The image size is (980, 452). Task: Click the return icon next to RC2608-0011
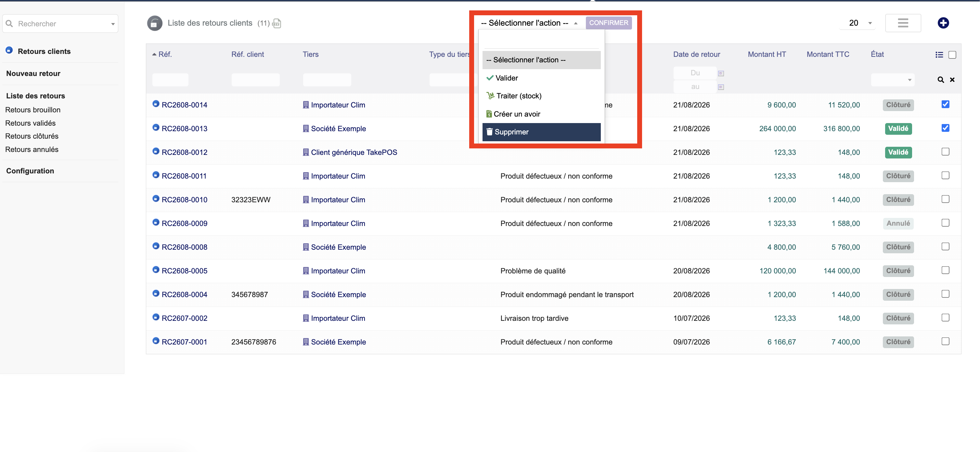pyautogui.click(x=156, y=175)
